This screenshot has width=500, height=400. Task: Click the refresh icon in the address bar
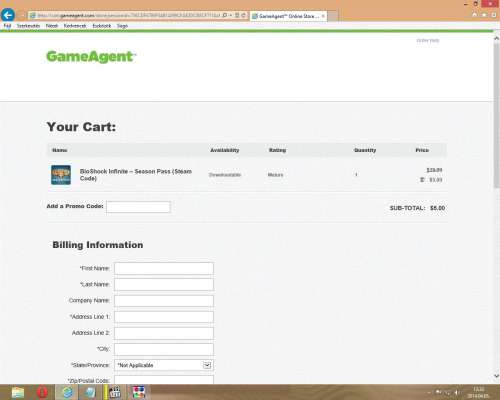click(243, 15)
